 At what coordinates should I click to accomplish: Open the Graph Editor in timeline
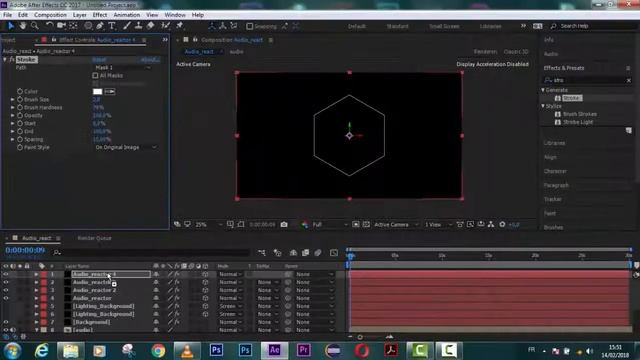tap(334, 253)
